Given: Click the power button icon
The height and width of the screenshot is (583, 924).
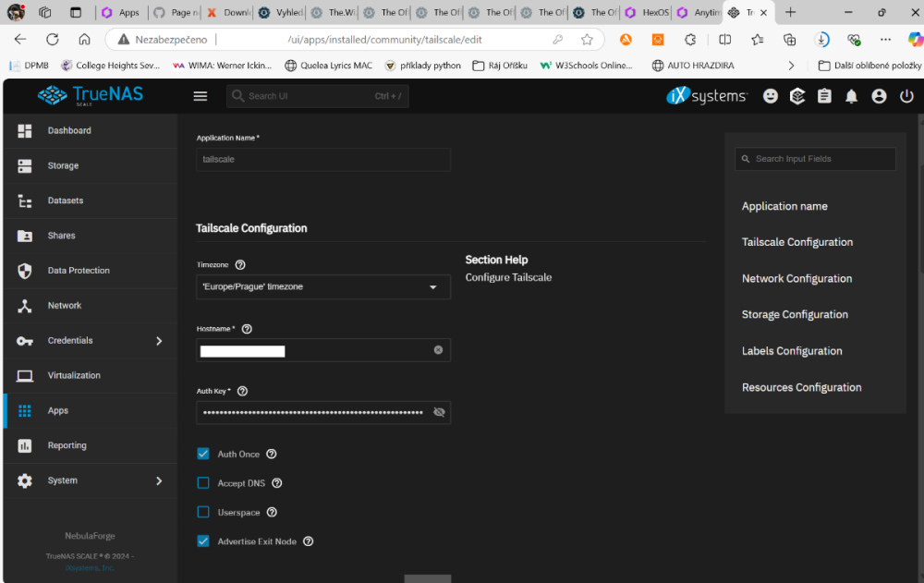Looking at the screenshot, I should tap(906, 96).
